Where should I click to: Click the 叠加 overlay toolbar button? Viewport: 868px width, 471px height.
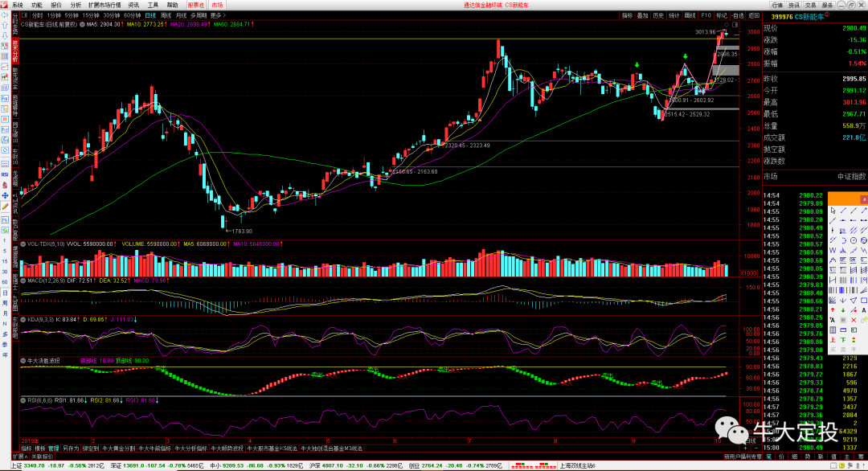click(x=642, y=15)
